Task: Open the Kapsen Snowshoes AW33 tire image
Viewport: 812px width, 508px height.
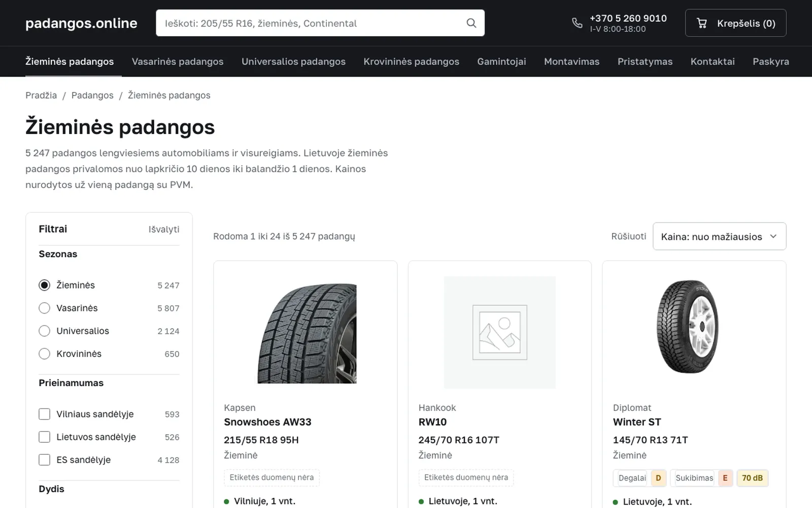Action: click(307, 333)
